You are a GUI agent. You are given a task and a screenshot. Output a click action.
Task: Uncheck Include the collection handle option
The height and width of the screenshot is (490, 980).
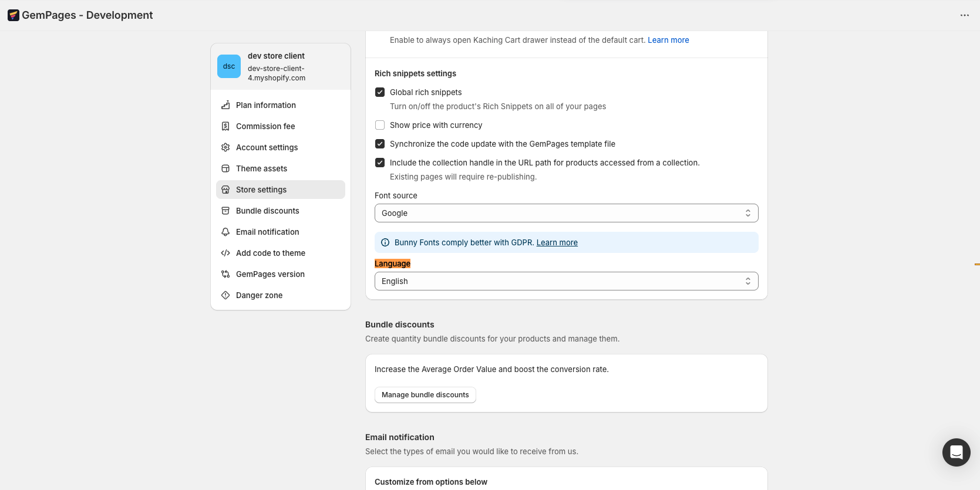click(380, 163)
